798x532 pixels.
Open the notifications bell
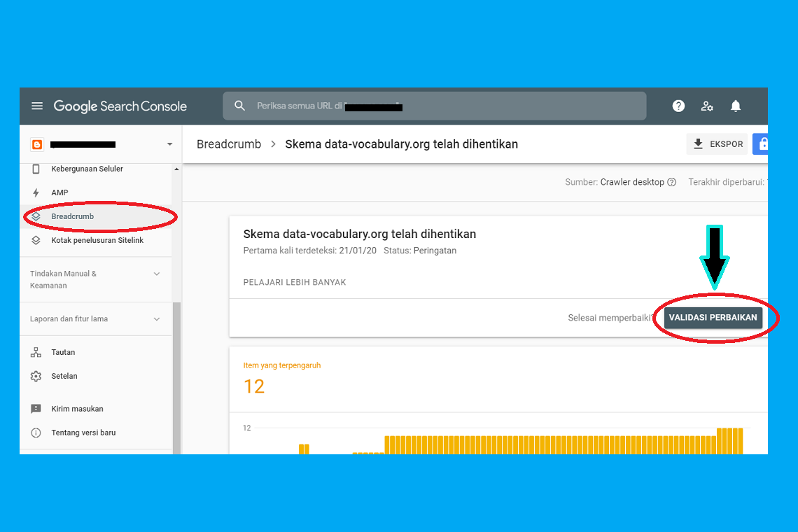(x=736, y=106)
